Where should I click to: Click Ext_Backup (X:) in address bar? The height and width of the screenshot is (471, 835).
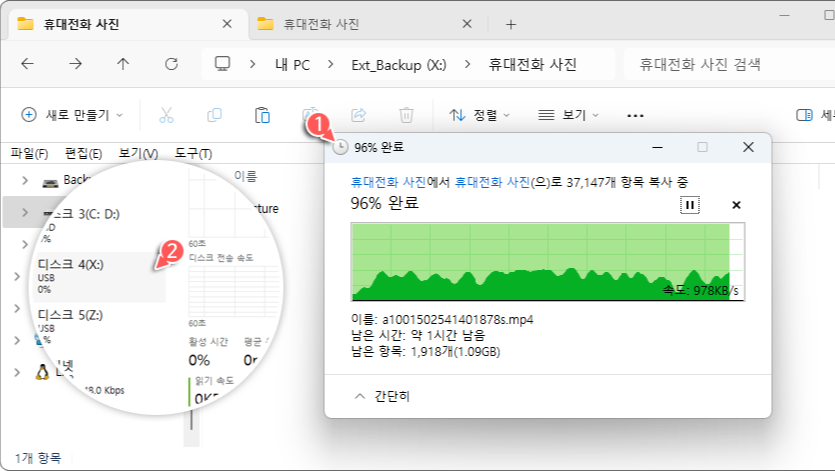[399, 65]
